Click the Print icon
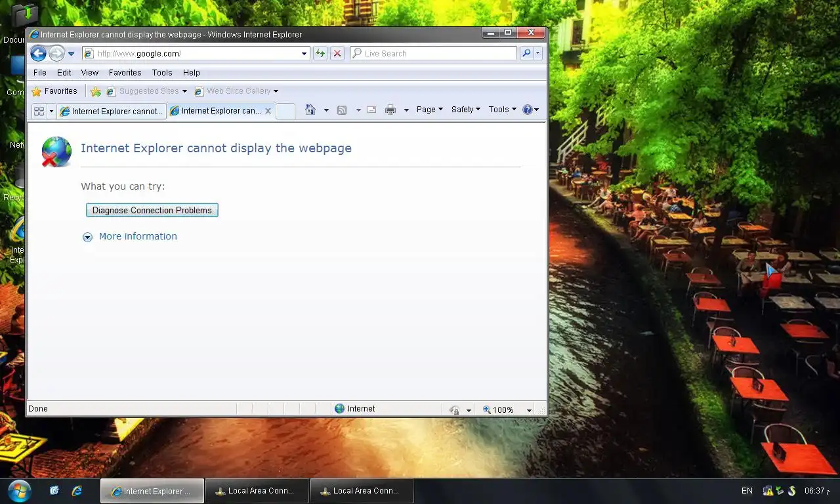Viewport: 840px width, 504px height. tap(390, 110)
